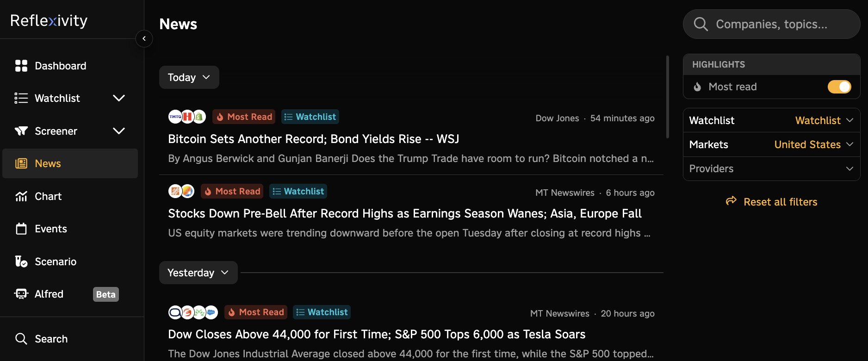Image resolution: width=868 pixels, height=361 pixels.
Task: Click the Beta badge next to Alfred
Action: 106,294
